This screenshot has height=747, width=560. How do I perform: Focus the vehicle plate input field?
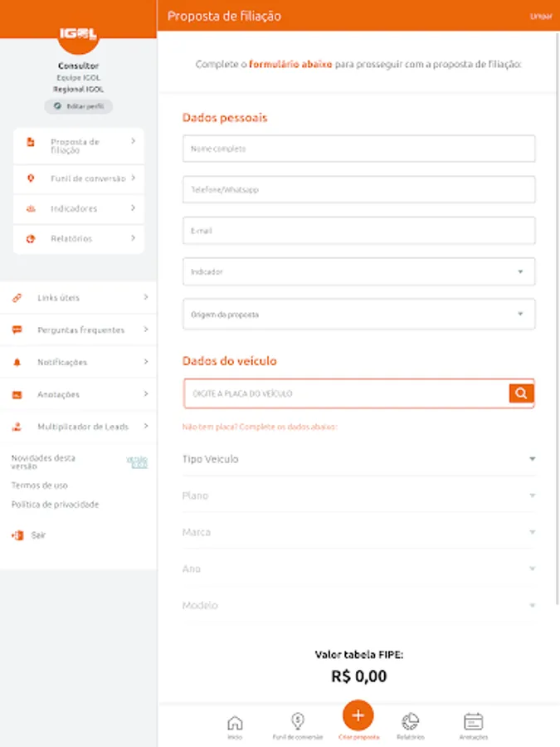(345, 393)
